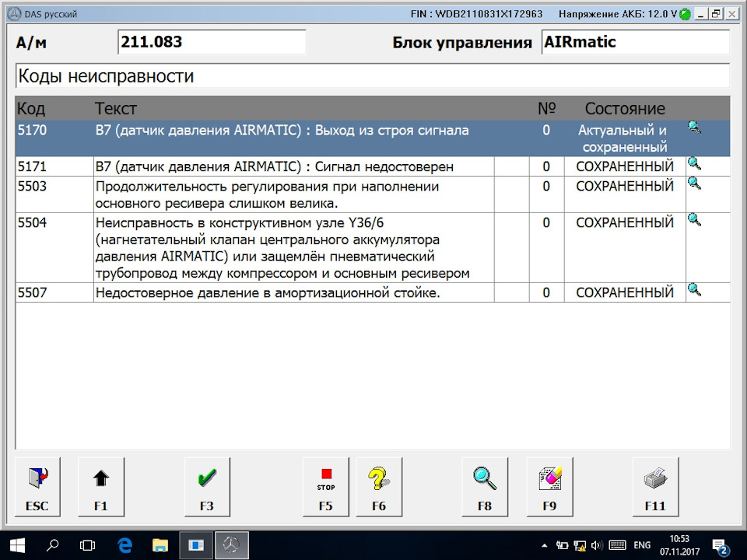The width and height of the screenshot is (747, 560).
Task: Select fault code row 5504
Action: [373, 248]
